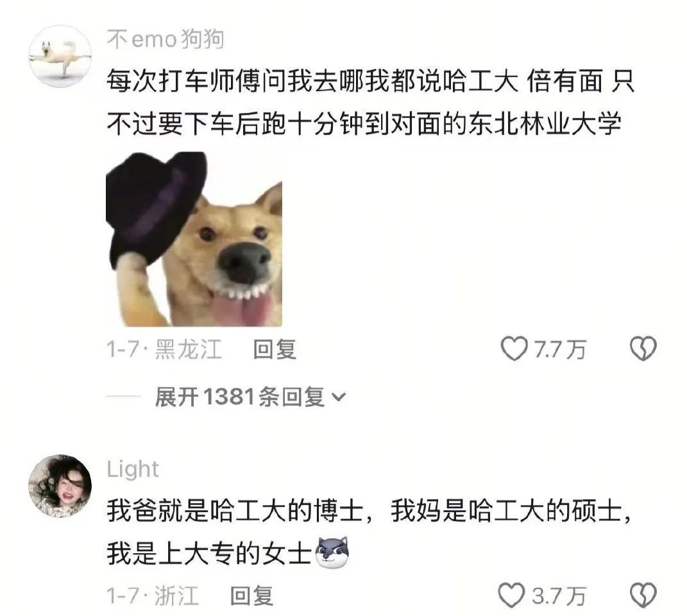This screenshot has width=687, height=616.
Task: Reply to Light's comment via 回复
Action: point(252,595)
